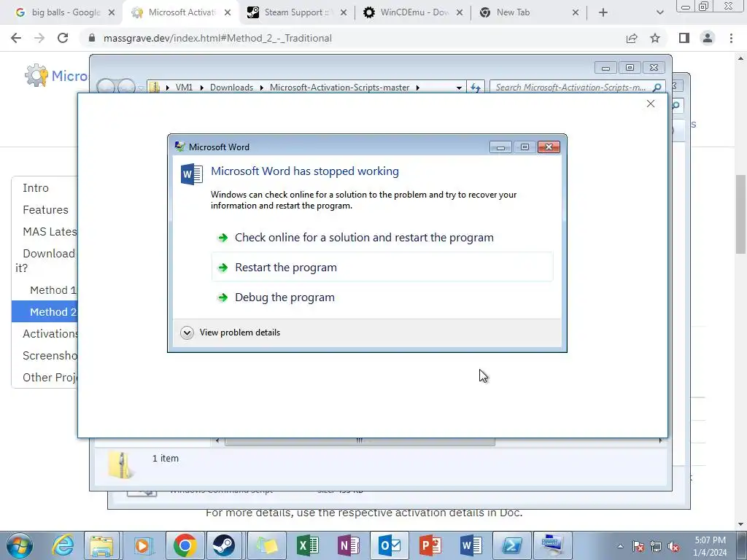Open Explorer address history dropdown
The width and height of the screenshot is (747, 560).
tap(459, 87)
